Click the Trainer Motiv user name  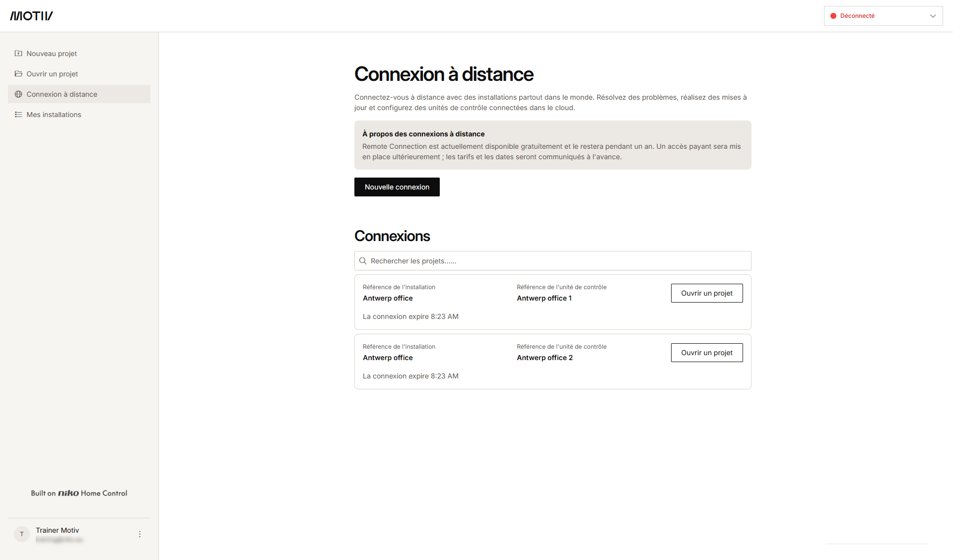pyautogui.click(x=58, y=530)
